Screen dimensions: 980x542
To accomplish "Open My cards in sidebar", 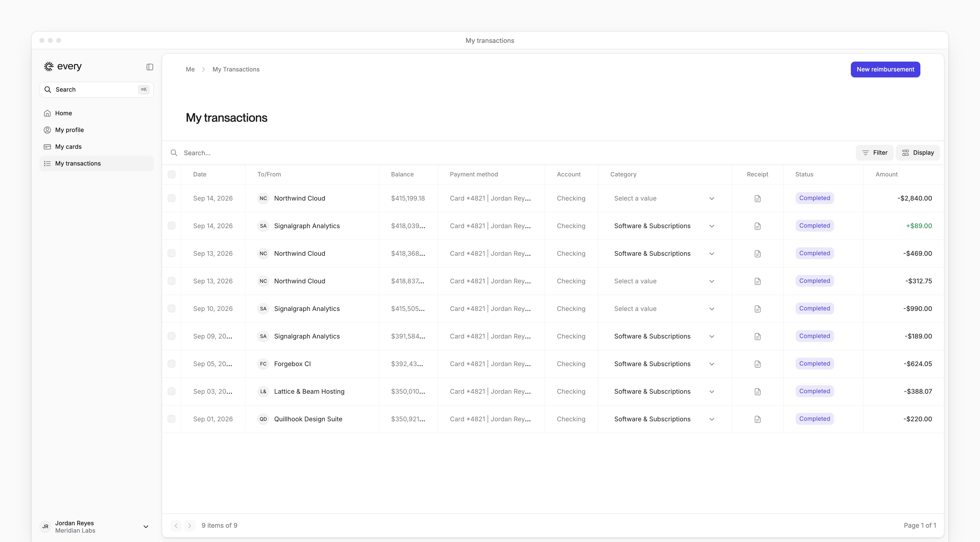I will pos(97,146).
